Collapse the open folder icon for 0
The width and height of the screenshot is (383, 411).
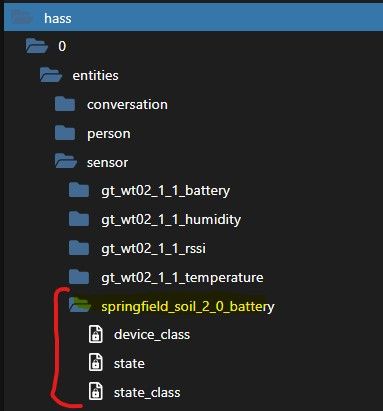(x=37, y=46)
